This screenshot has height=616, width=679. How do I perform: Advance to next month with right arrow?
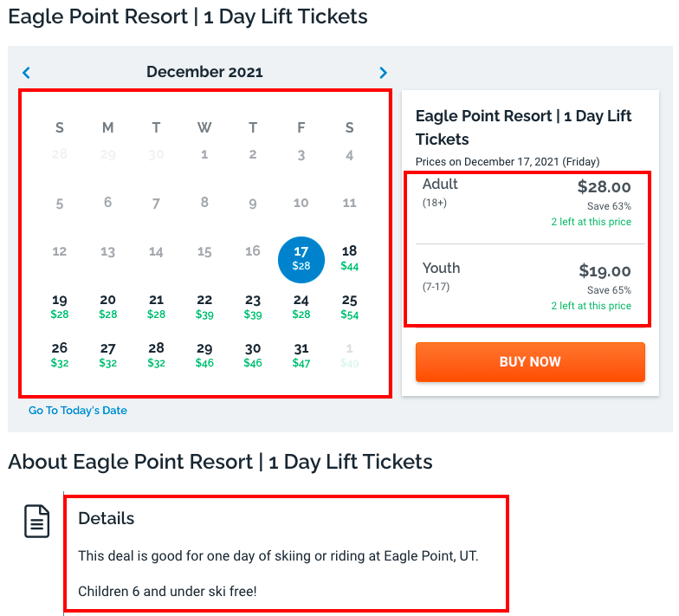(x=383, y=73)
